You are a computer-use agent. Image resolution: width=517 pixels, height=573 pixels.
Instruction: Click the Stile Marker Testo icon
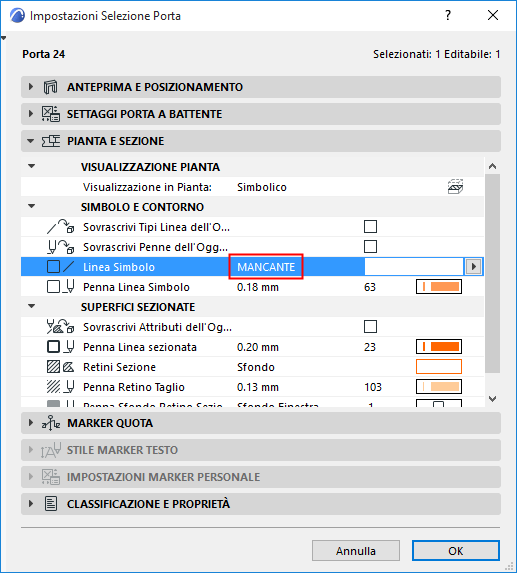[50, 450]
